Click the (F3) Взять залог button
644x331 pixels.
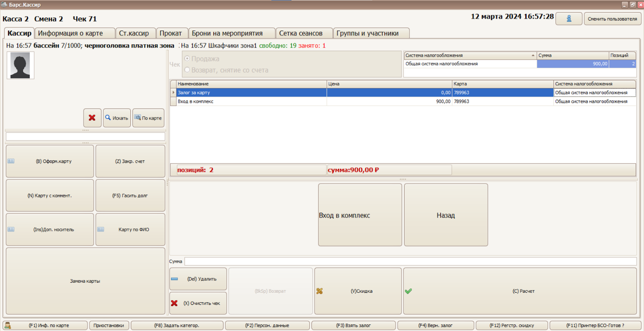tap(353, 325)
